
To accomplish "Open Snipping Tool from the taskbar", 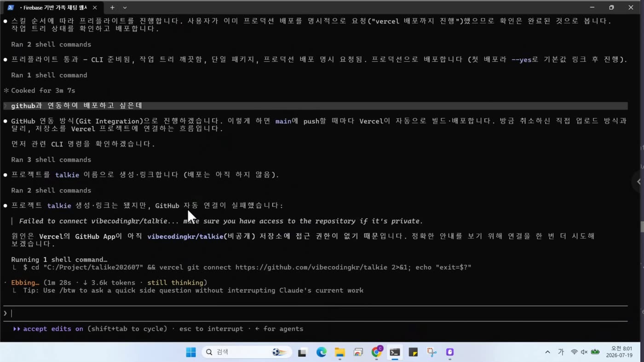I will [431, 352].
